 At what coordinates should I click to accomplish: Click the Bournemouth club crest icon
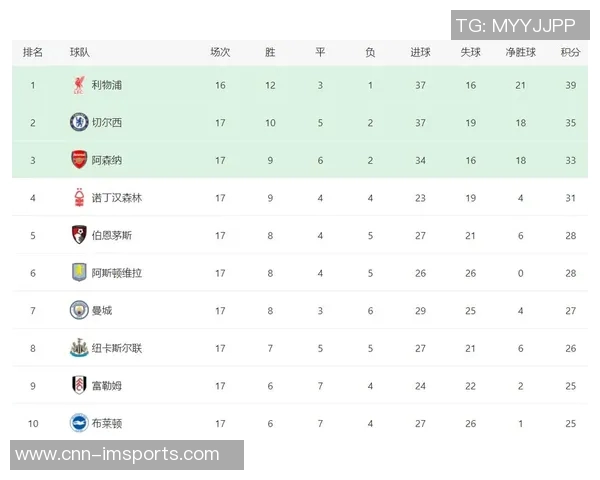[79, 235]
